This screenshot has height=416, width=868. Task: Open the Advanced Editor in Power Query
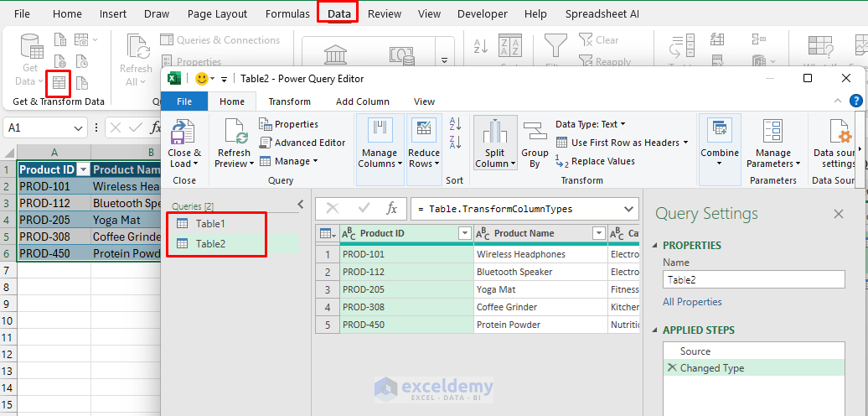click(302, 143)
